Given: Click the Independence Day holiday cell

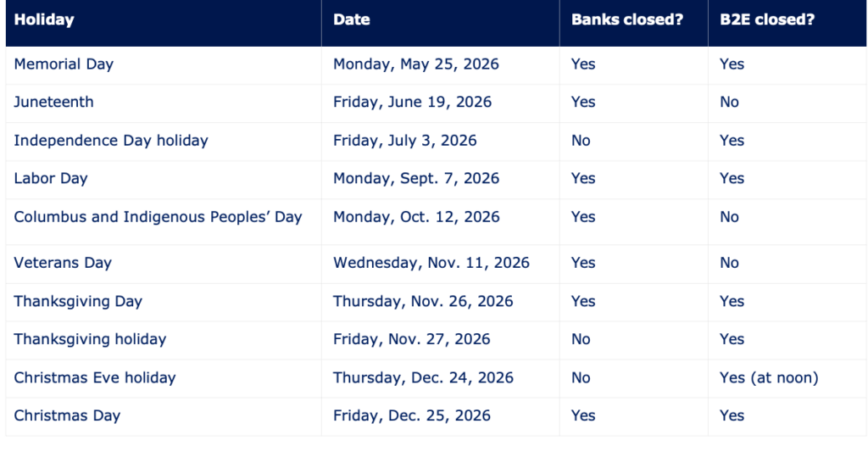Looking at the screenshot, I should [111, 141].
